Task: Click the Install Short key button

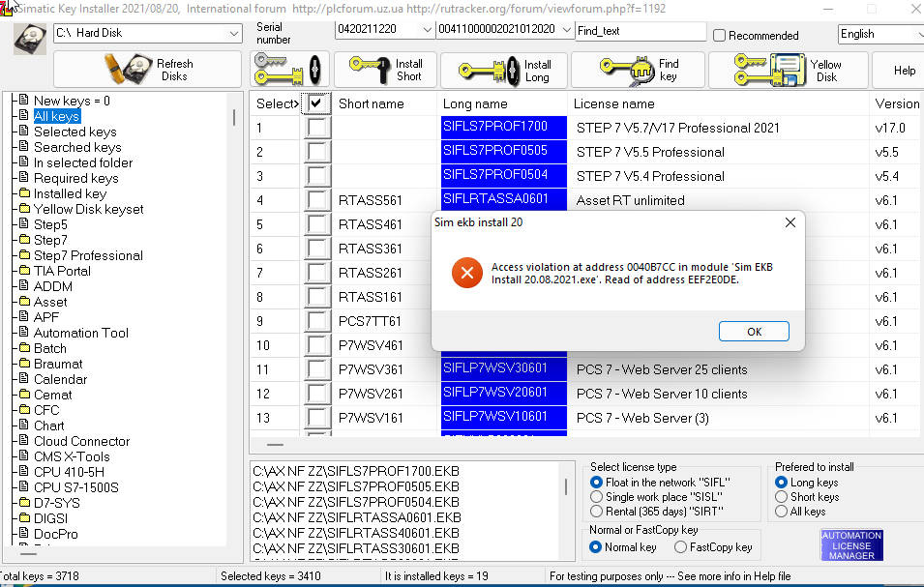Action: coord(385,70)
